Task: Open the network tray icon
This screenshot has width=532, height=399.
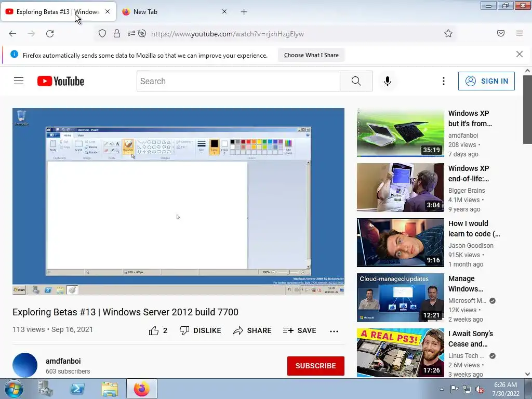Action: click(467, 389)
